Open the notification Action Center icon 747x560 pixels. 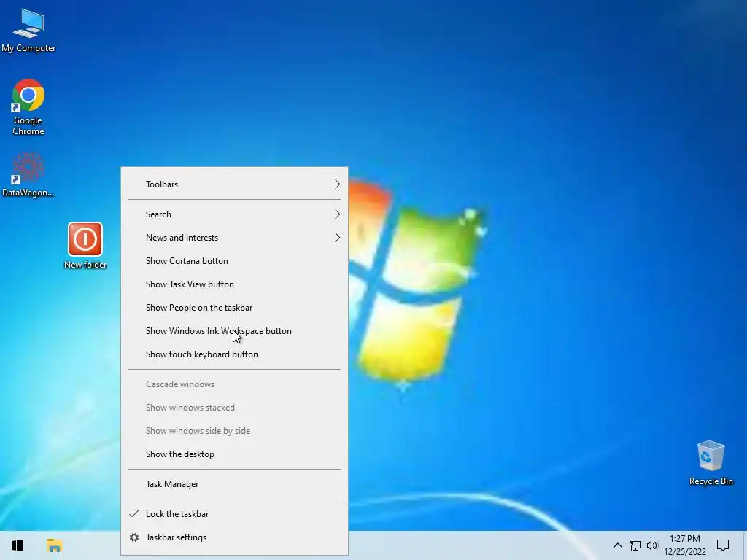pos(723,545)
